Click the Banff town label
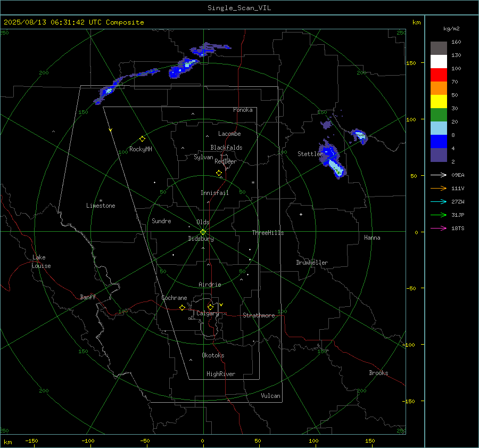The image size is (479, 448). click(x=88, y=297)
